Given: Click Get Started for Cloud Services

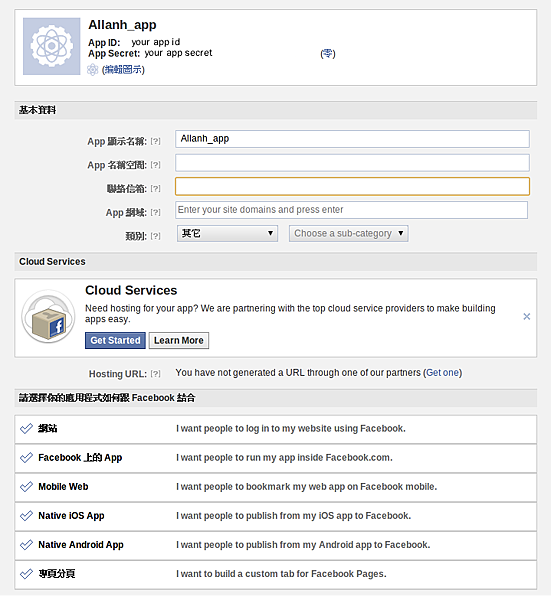Looking at the screenshot, I should tap(115, 341).
